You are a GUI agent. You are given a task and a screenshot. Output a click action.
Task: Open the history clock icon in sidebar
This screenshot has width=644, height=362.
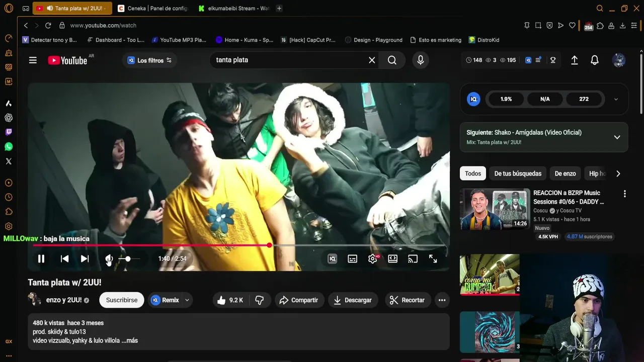(x=9, y=197)
